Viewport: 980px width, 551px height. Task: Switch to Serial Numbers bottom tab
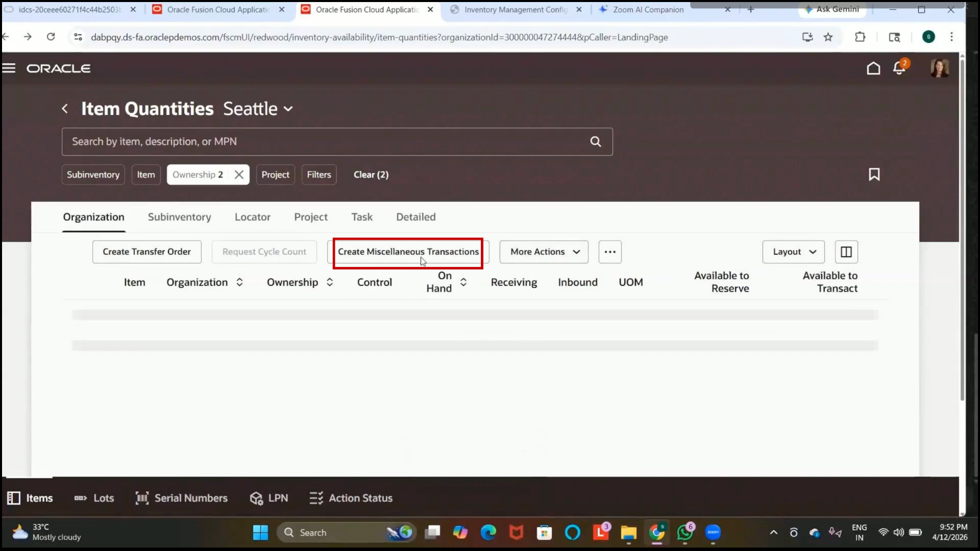pos(182,498)
